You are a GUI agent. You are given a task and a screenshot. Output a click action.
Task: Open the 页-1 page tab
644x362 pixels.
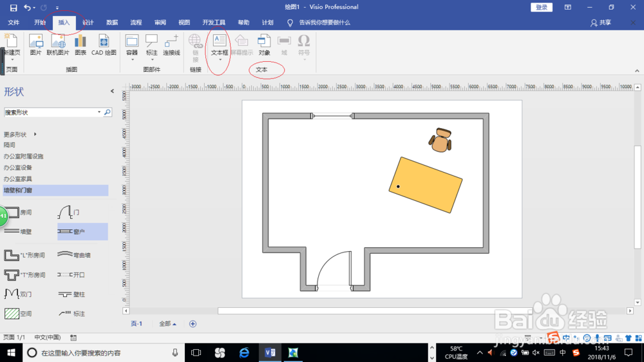(x=137, y=324)
